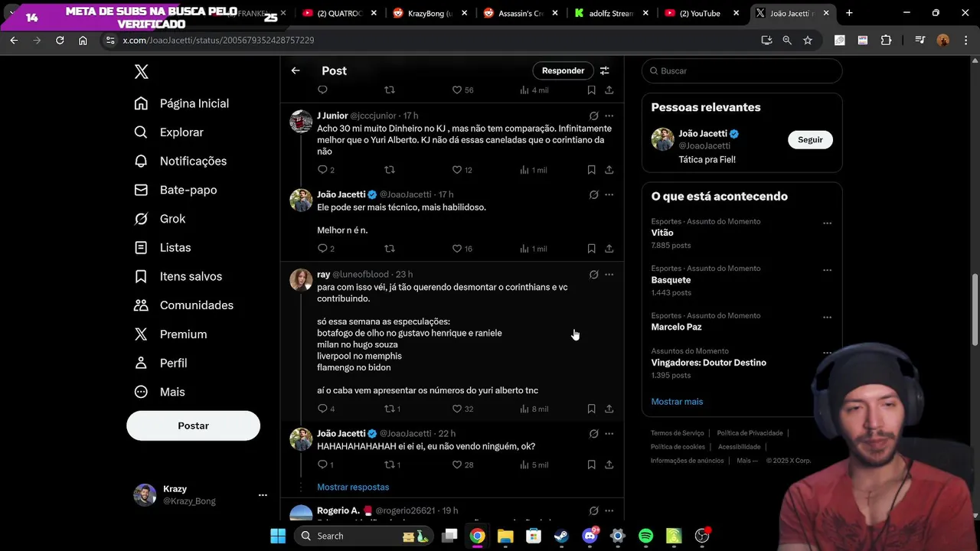The height and width of the screenshot is (551, 980).
Task: Bookmark ray's reply
Action: [x=591, y=409]
